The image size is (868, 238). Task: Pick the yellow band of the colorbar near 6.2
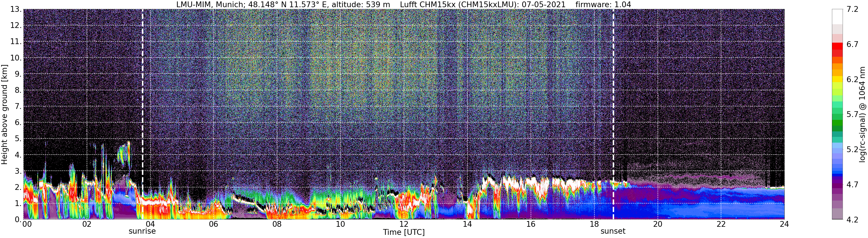tap(837, 79)
